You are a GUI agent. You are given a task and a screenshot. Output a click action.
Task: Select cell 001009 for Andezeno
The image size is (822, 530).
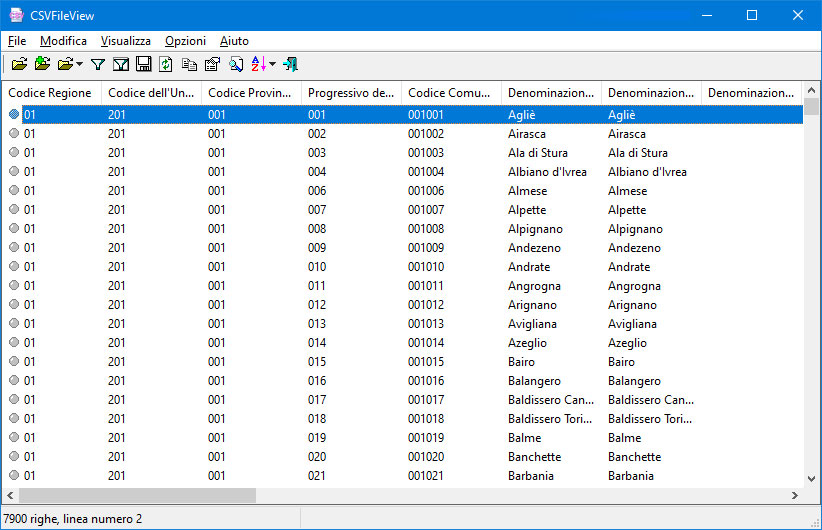(426, 247)
